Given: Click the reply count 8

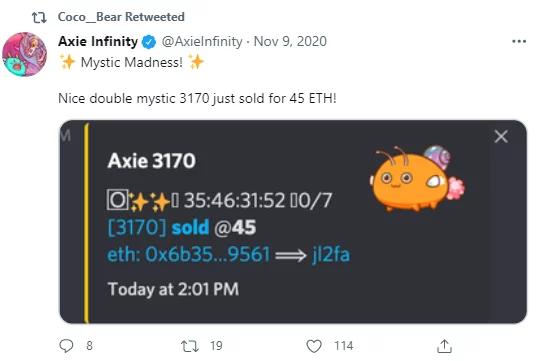Looking at the screenshot, I should [x=89, y=346].
